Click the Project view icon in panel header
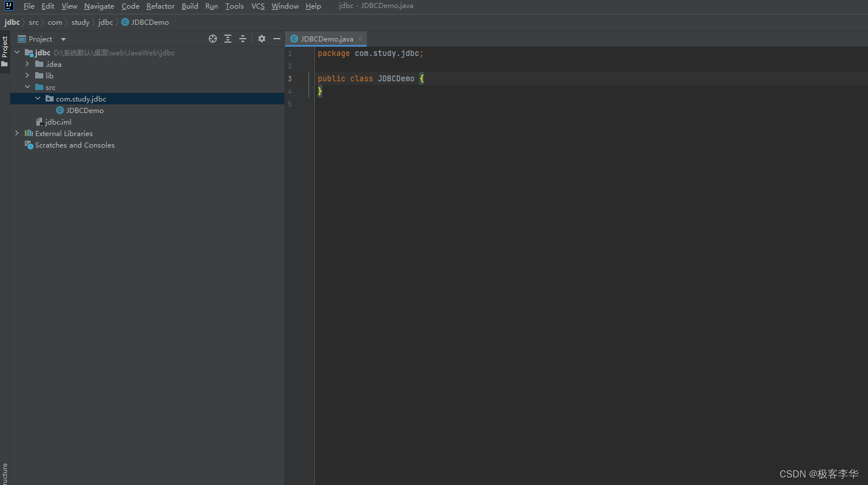This screenshot has height=485, width=868. coord(22,39)
